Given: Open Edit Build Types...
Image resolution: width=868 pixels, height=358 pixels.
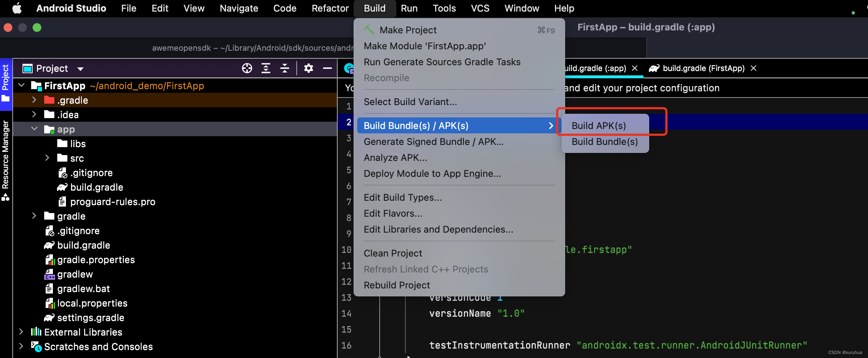Looking at the screenshot, I should pyautogui.click(x=459, y=197).
